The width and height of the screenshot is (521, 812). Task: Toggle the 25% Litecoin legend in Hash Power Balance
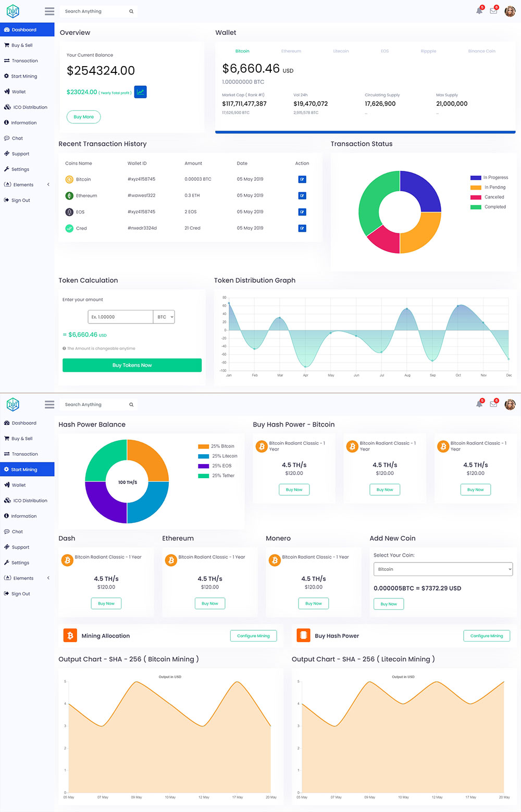click(218, 456)
